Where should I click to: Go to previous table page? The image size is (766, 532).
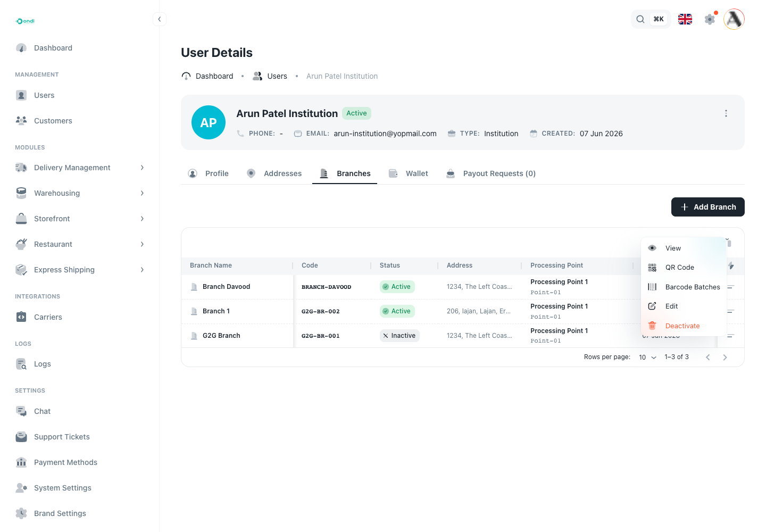click(708, 358)
